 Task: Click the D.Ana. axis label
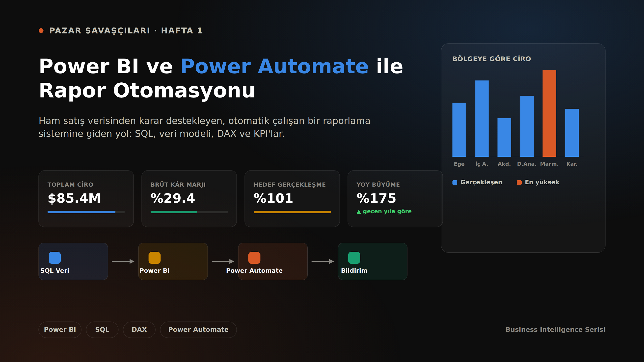[527, 164]
